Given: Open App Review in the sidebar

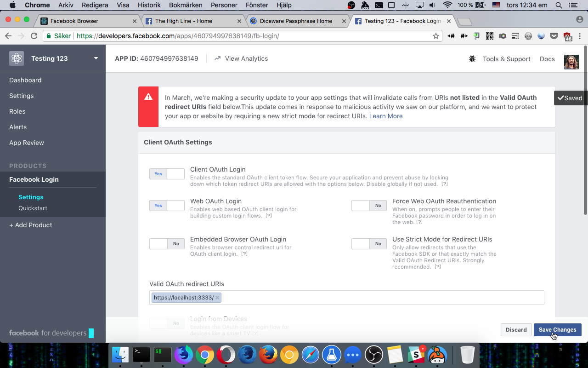Looking at the screenshot, I should [27, 143].
